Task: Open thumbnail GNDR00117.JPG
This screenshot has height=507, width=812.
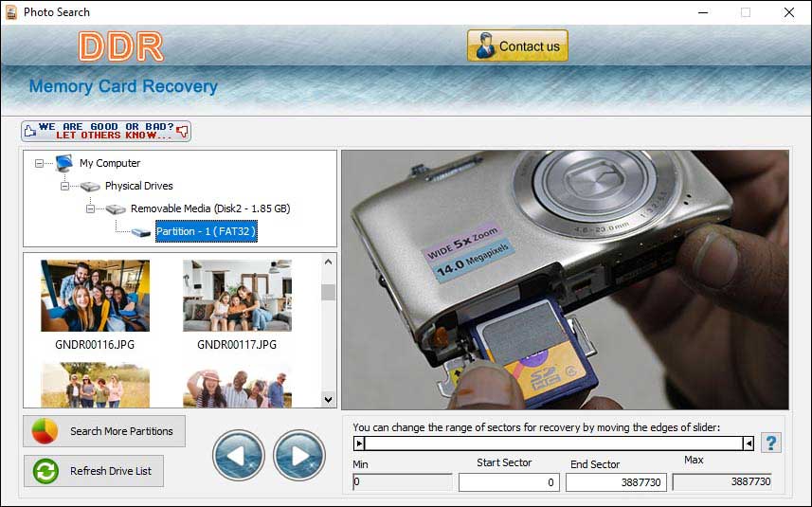Action: [x=237, y=296]
